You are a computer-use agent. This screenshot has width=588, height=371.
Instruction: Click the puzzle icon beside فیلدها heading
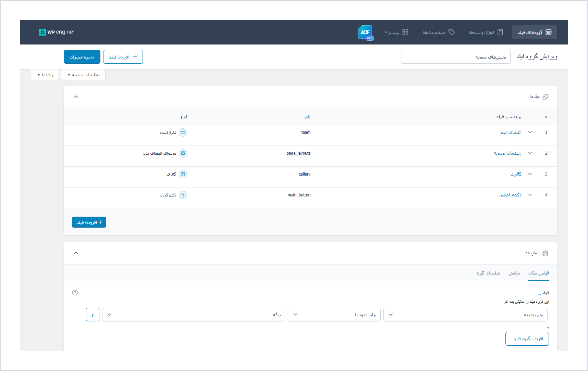click(x=546, y=97)
